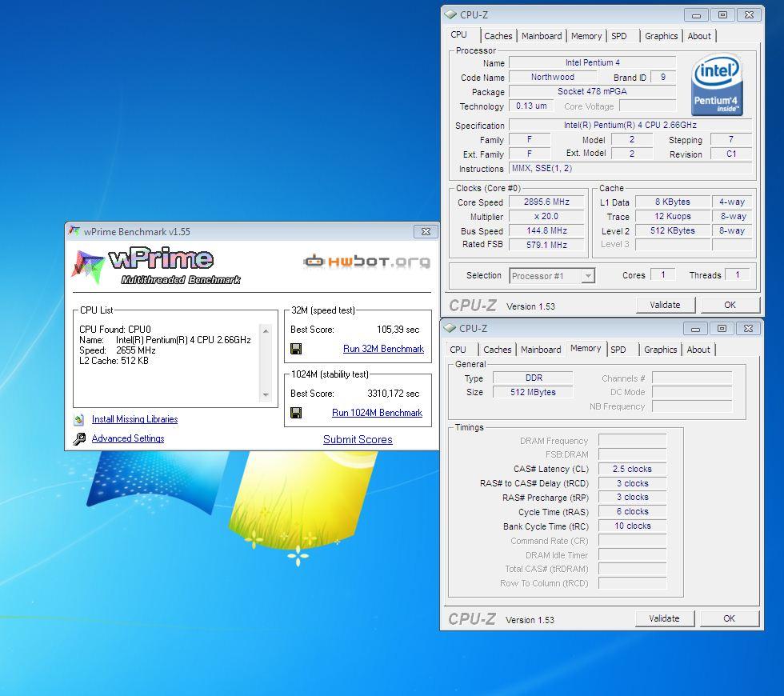Screen dimensions: 784x696
Task: Click the CPU-Z title icon in lower window
Action: (450, 328)
